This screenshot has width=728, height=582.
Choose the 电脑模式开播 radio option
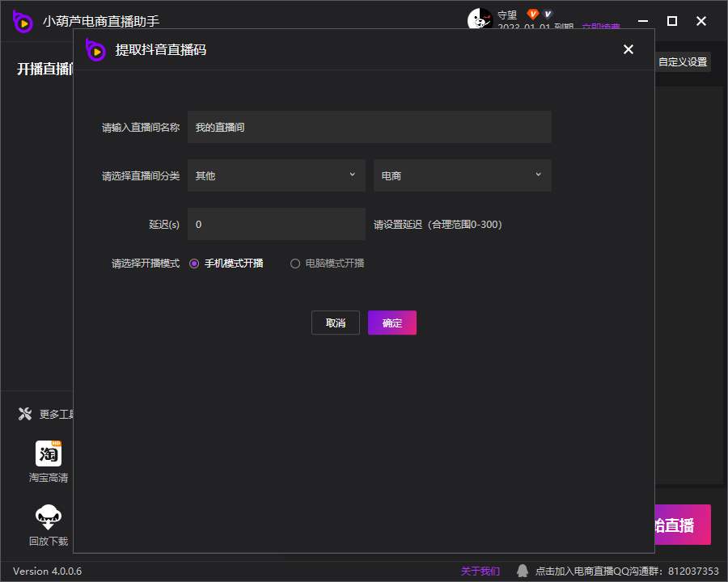click(x=295, y=264)
